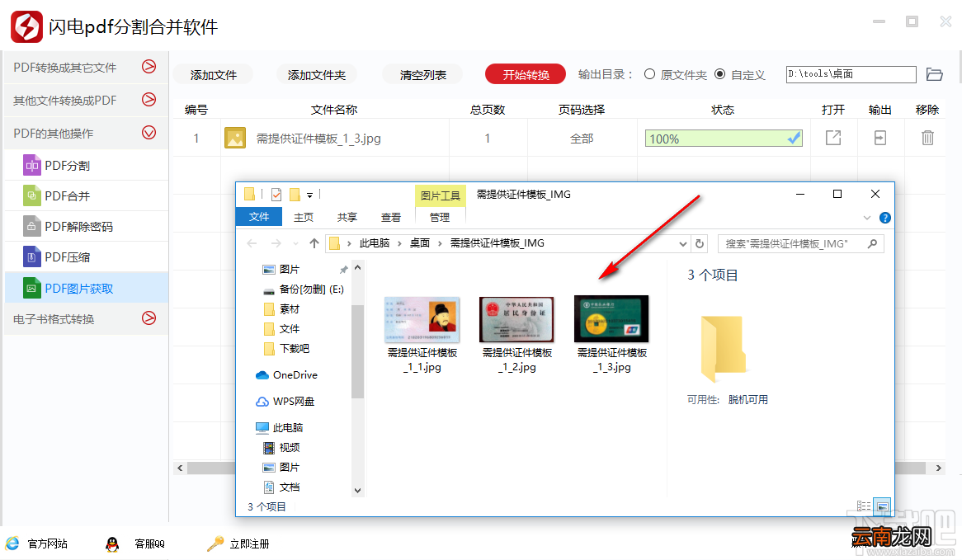This screenshot has height=560, width=962.
Task: Click 添加文件 button
Action: (213, 75)
